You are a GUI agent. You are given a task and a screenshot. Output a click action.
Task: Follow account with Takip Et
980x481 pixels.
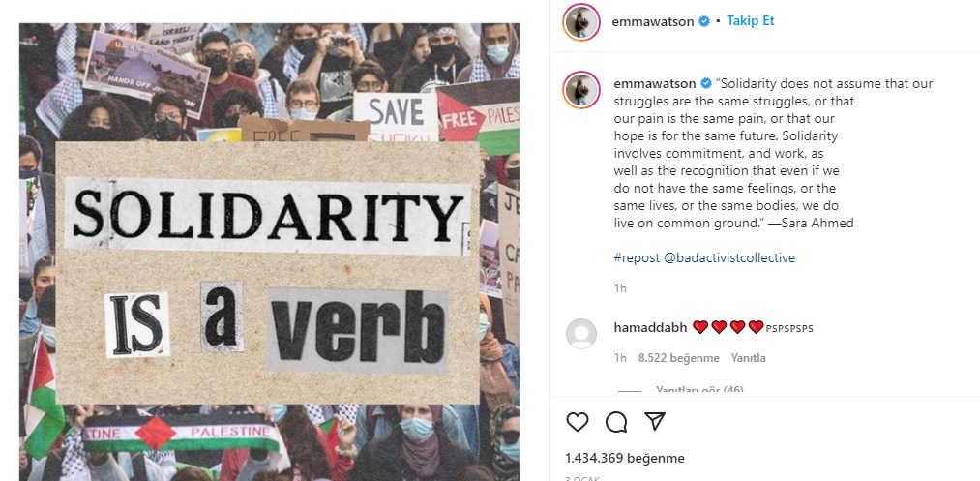[x=750, y=21]
